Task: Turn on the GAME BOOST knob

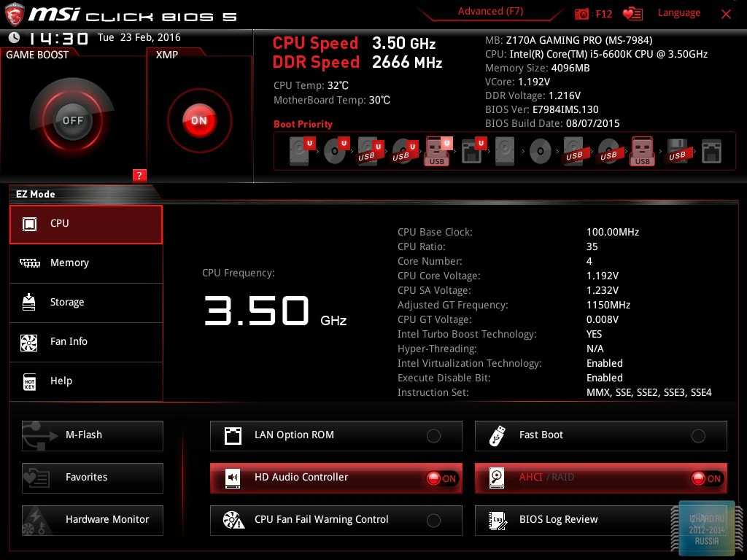Action: tap(72, 120)
